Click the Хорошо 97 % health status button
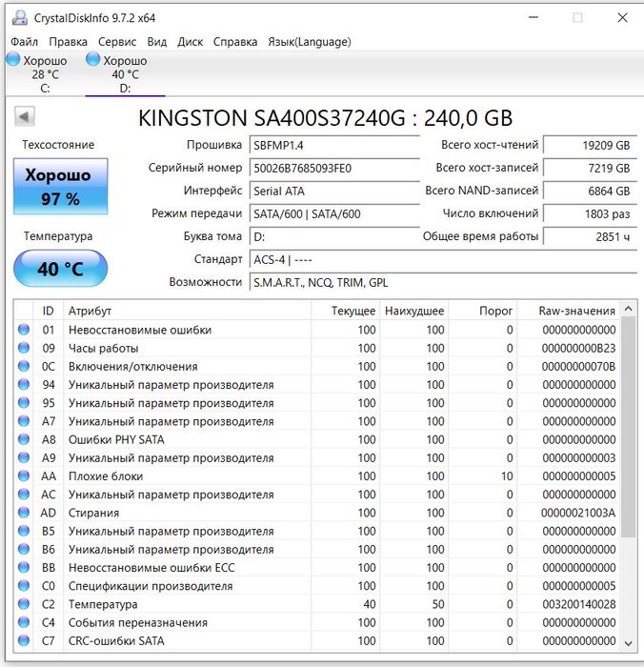Screen dimensions: 644x667 pyautogui.click(x=60, y=187)
